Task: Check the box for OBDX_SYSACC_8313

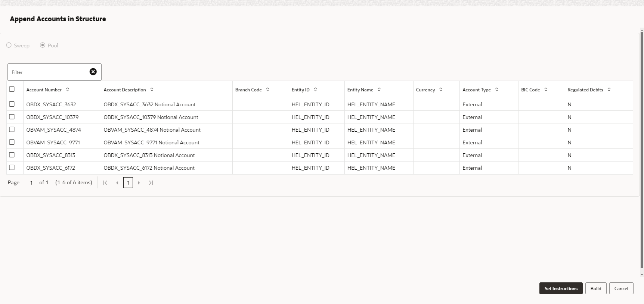Action: pyautogui.click(x=12, y=155)
